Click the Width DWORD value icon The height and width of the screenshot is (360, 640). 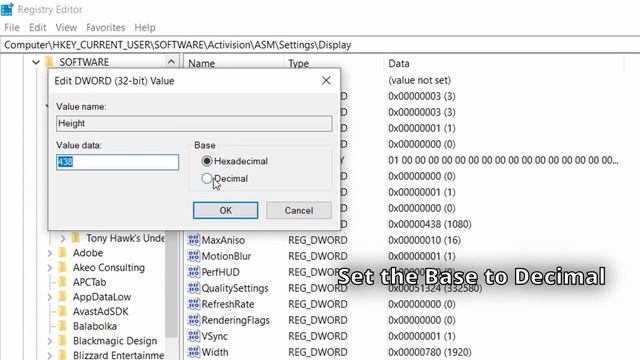(x=193, y=351)
